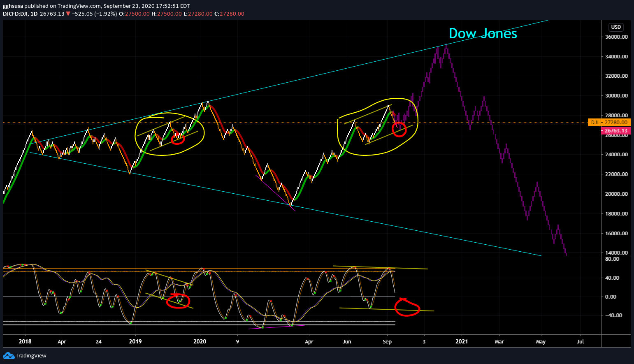The height and width of the screenshot is (364, 634).
Task: Click the last price '26763.13' in header
Action: (52, 14)
